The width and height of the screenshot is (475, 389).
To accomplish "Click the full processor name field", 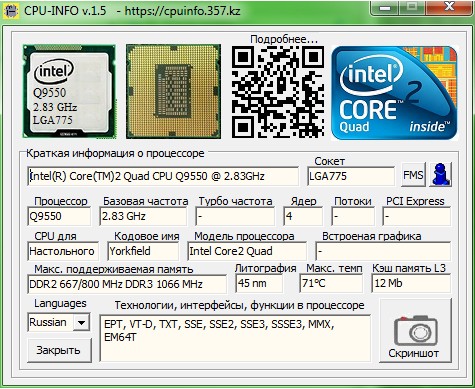I will tap(163, 176).
